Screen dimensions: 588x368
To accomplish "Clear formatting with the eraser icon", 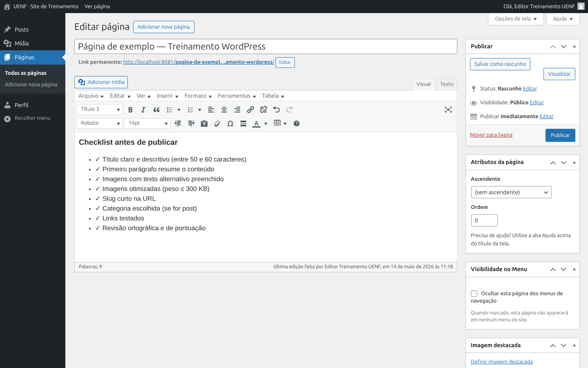I will click(x=217, y=124).
